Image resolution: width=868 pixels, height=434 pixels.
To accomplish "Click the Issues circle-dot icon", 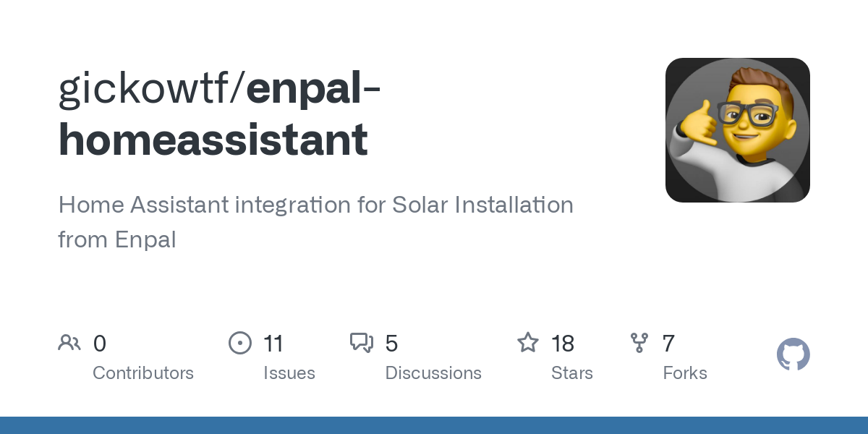I will [240, 342].
